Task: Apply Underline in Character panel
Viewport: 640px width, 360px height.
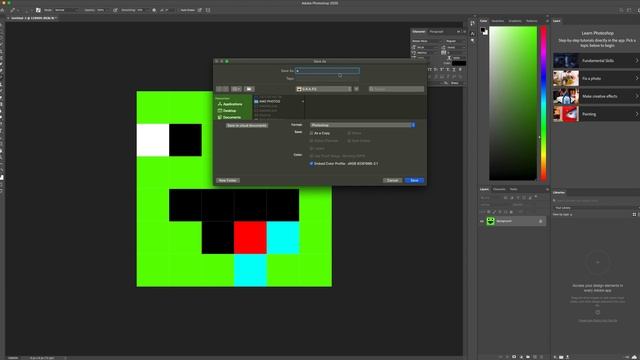Action: [x=454, y=70]
